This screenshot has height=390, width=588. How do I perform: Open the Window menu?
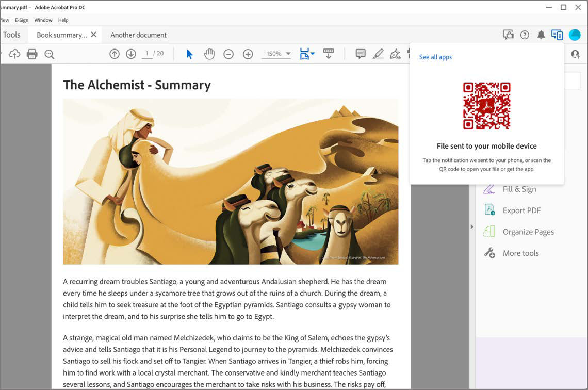43,20
